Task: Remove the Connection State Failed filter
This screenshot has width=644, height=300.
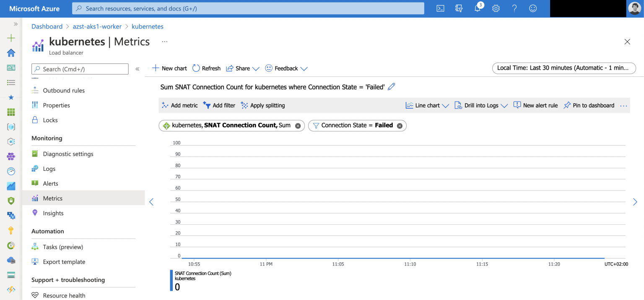Action: [x=400, y=125]
